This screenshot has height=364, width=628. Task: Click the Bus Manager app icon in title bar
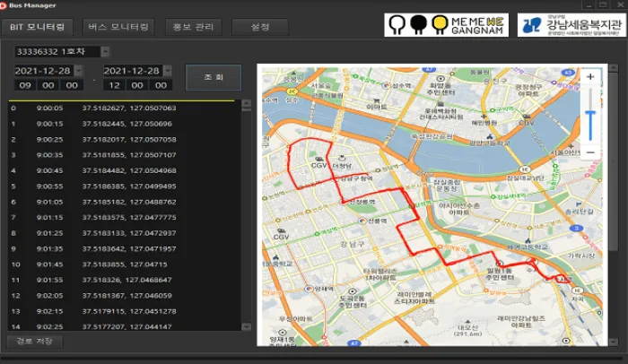(x=4, y=5)
